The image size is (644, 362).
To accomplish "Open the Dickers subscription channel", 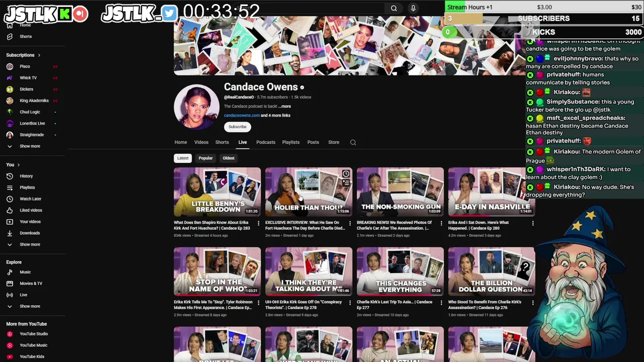I will [27, 89].
